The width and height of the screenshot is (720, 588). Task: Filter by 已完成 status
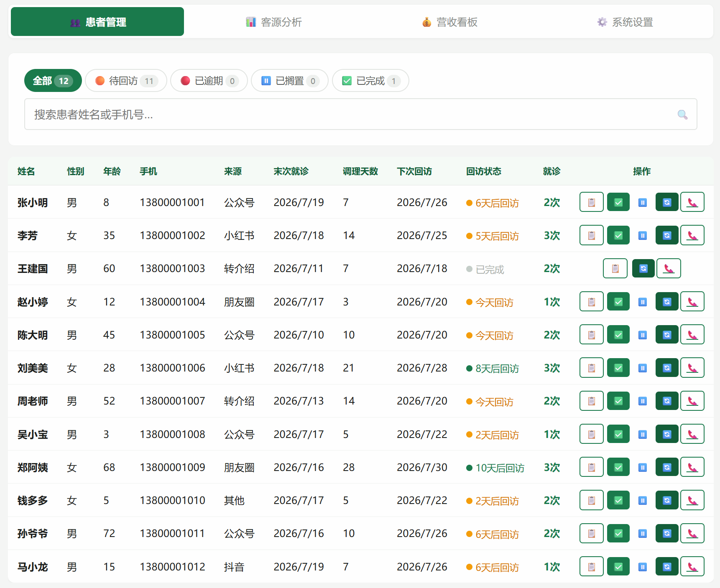tap(370, 81)
